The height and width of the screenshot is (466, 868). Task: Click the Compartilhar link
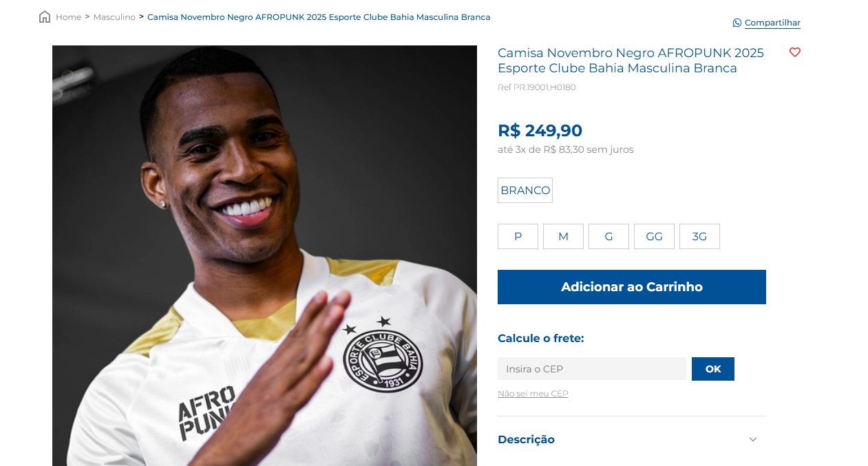772,23
